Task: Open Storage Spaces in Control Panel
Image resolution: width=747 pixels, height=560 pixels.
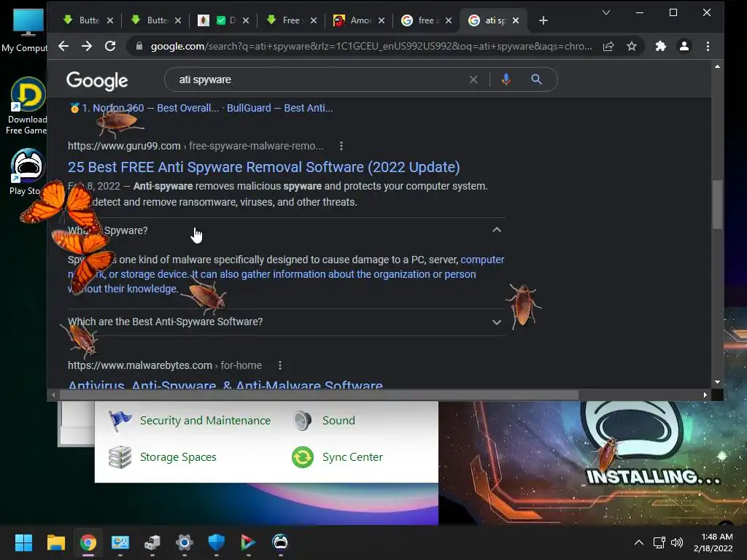Action: [x=178, y=457]
